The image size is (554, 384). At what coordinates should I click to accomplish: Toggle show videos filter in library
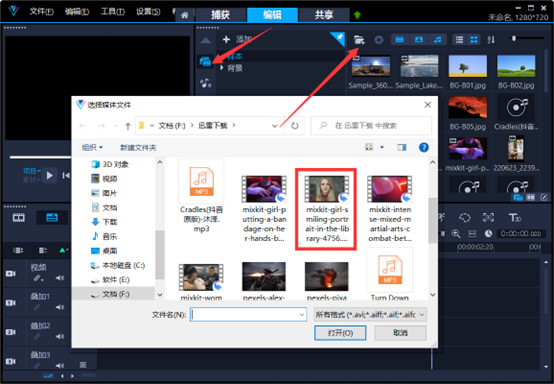400,40
